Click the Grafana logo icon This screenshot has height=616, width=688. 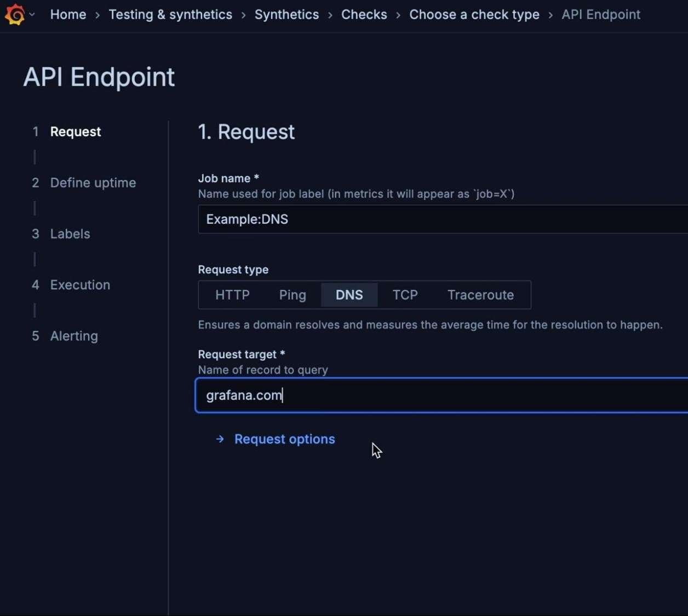15,15
